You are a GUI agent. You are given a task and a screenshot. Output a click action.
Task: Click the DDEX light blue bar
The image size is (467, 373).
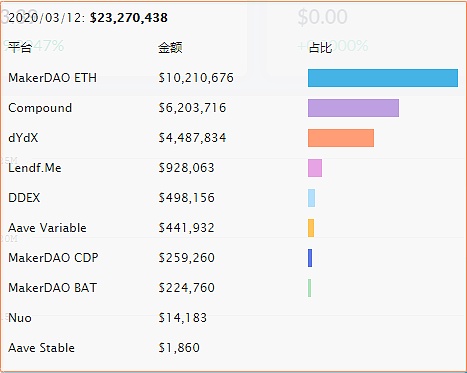click(311, 198)
